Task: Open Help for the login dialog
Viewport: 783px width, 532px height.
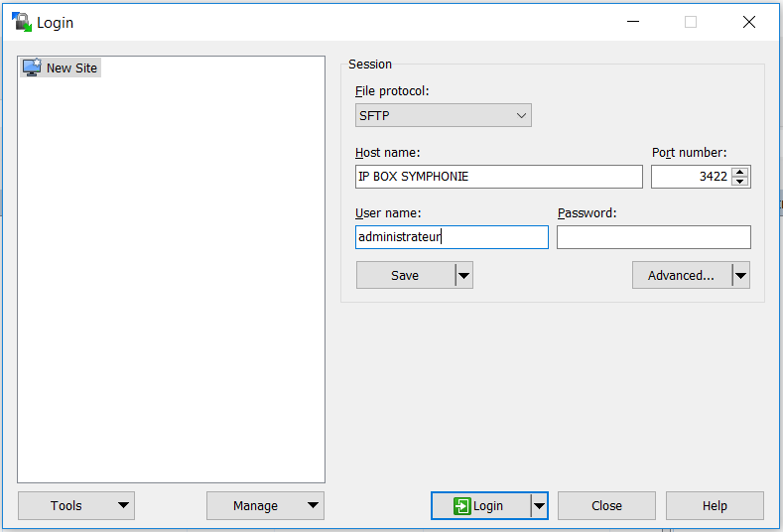Action: pyautogui.click(x=715, y=506)
